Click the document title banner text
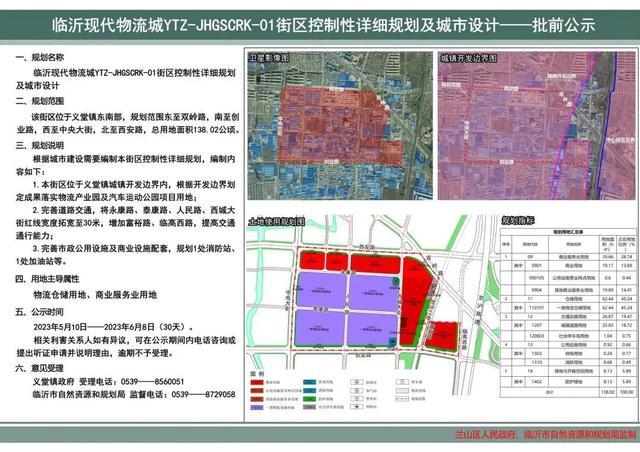This screenshot has width=640, height=452. 323,25
